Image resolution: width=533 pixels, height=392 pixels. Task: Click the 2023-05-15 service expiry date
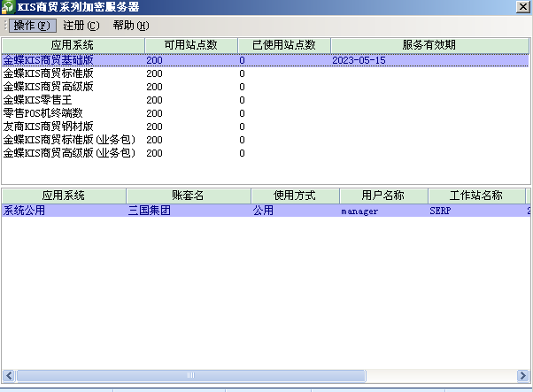pos(359,60)
